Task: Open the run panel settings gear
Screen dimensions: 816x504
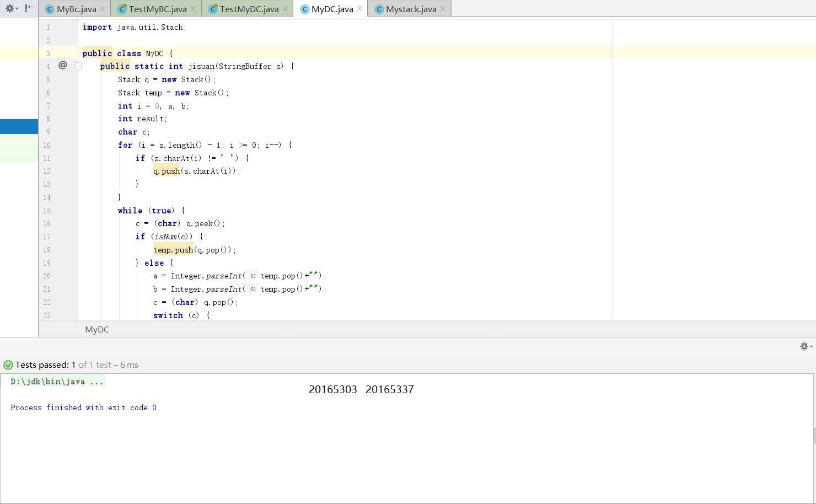Action: [806, 346]
